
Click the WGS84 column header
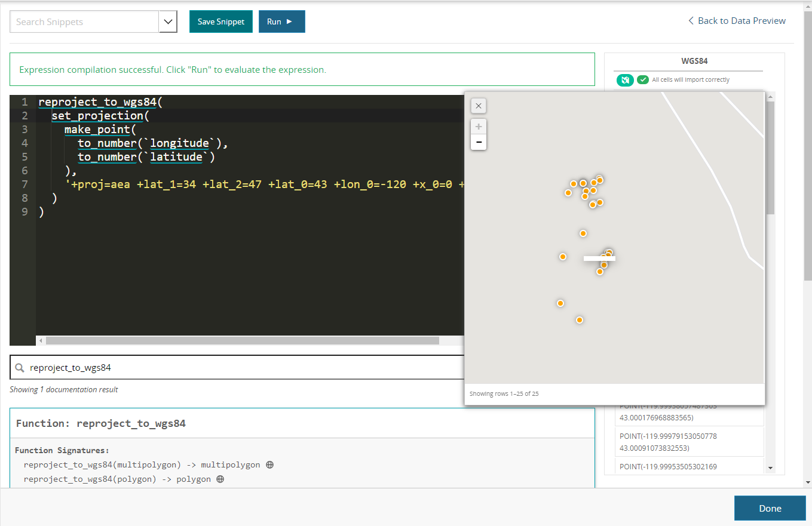694,61
